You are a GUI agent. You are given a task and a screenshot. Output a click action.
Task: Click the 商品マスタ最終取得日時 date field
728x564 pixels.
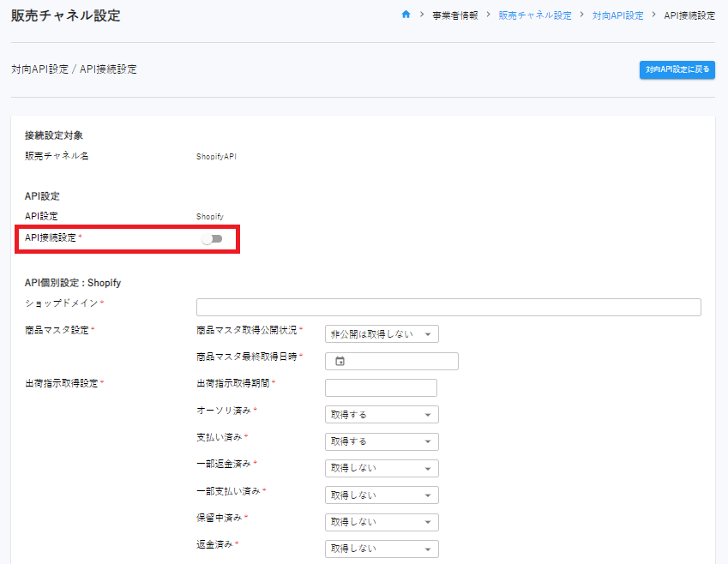click(x=391, y=361)
